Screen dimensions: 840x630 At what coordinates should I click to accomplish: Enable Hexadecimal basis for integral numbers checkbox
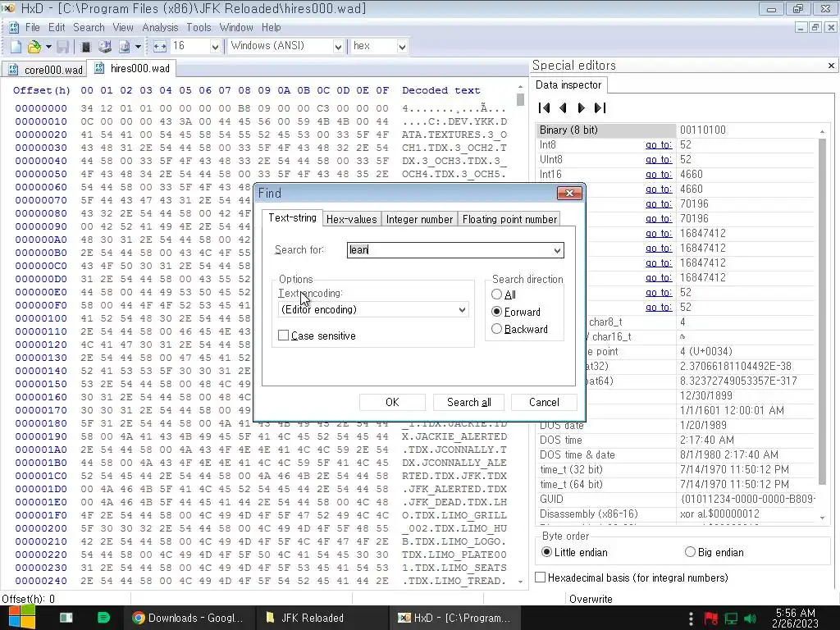click(541, 577)
